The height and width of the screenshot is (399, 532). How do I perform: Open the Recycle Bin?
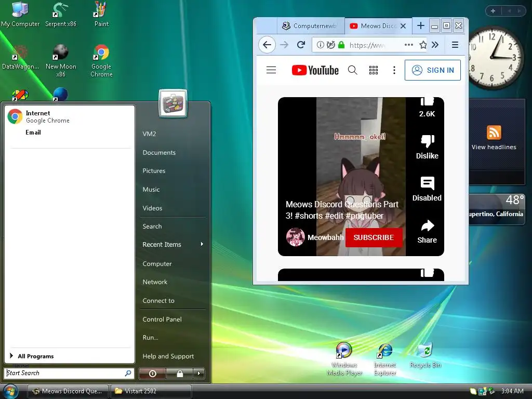point(425,355)
